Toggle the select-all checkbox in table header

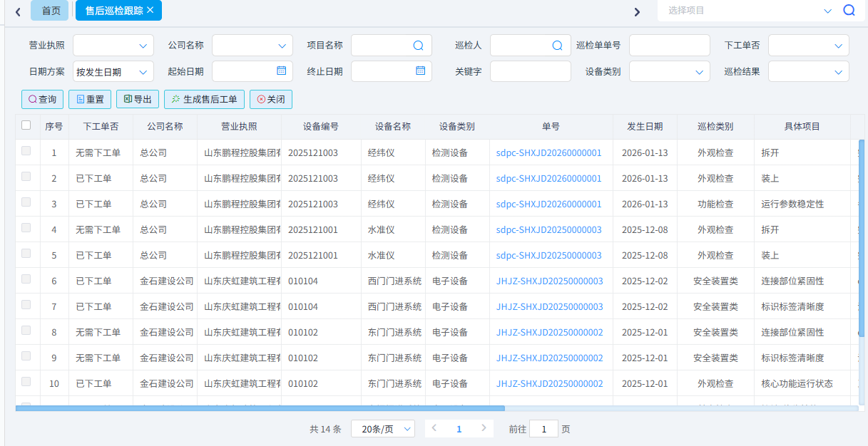(26, 125)
